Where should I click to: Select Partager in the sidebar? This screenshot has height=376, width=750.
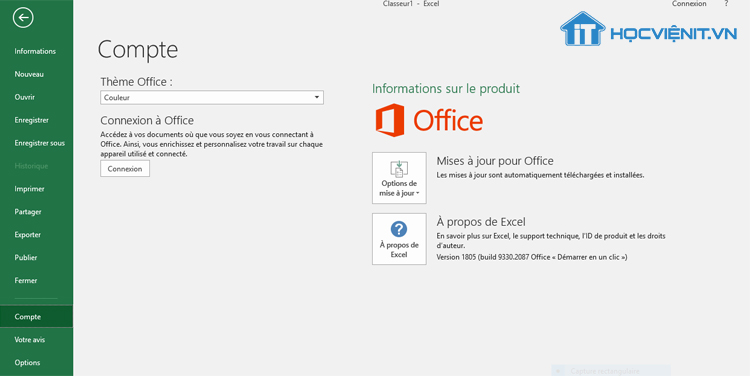coord(28,212)
